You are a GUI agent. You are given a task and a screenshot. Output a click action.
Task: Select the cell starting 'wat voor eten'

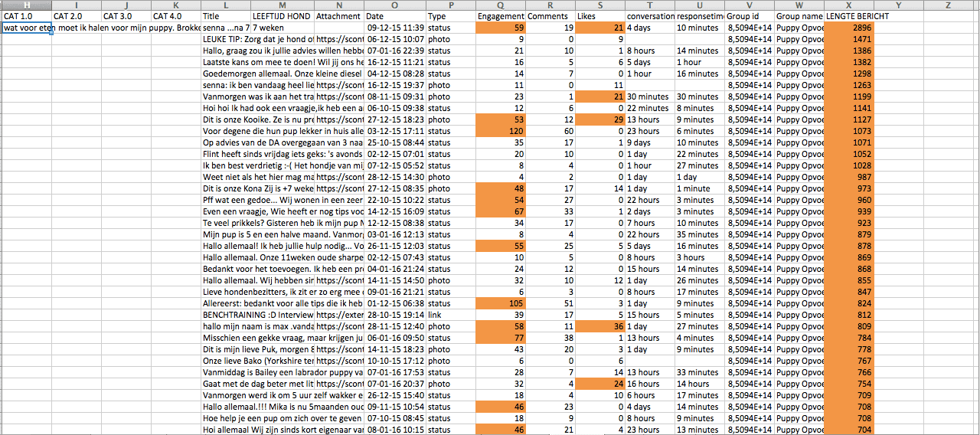point(27,28)
